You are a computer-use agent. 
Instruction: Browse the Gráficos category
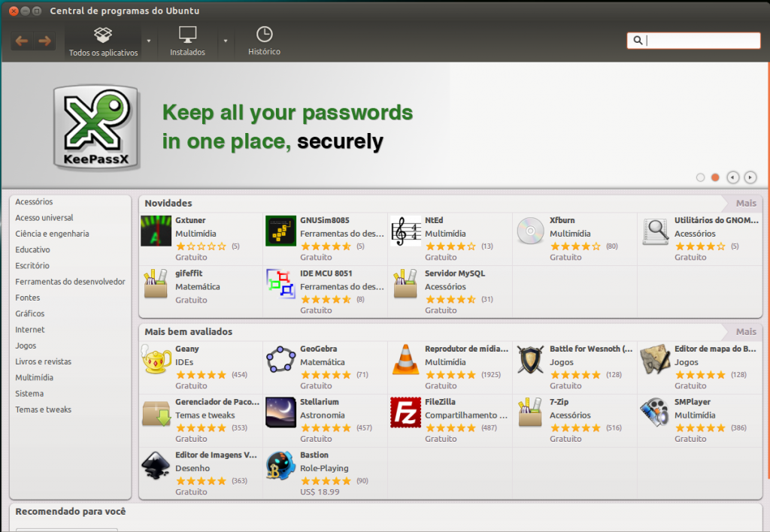point(29,313)
